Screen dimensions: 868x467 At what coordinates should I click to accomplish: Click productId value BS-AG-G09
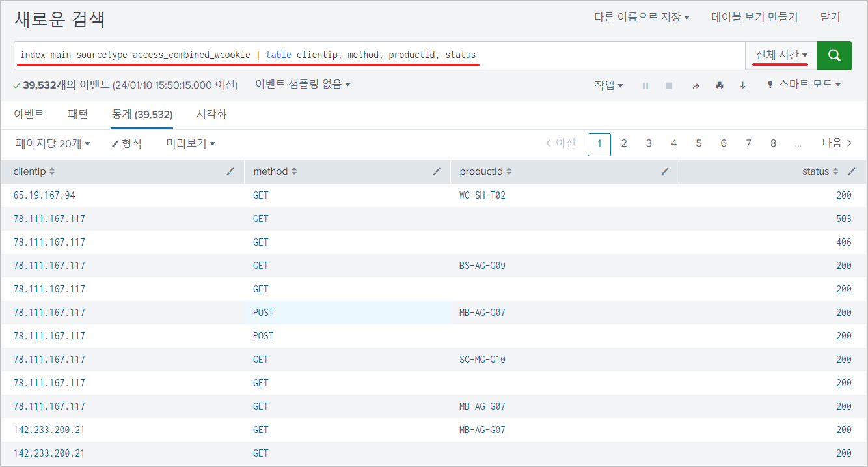pos(482,266)
